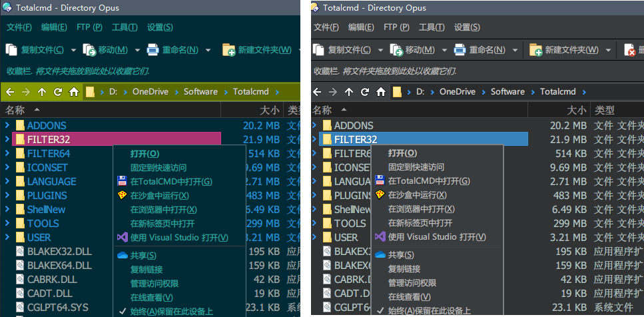Click folder icon in right window path bar
The height and width of the screenshot is (317, 644).
[397, 92]
